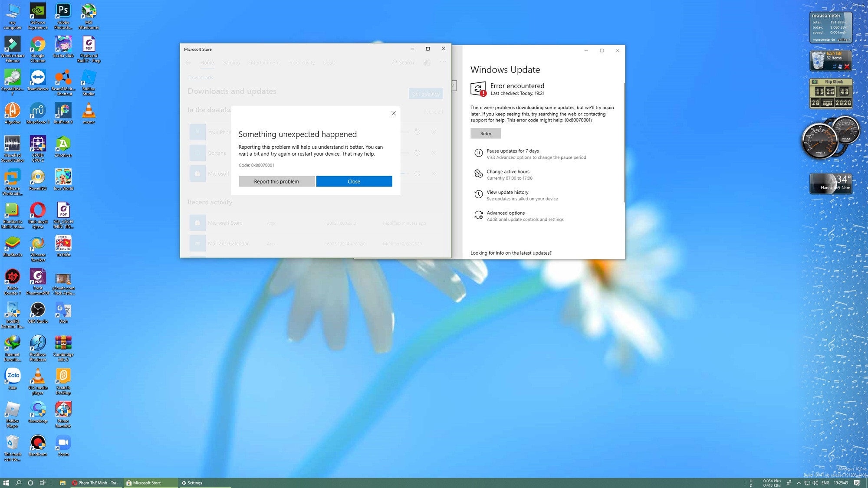Screen dimensions: 868x488
Task: Open Pause updates for 7 days
Action: 529,154
